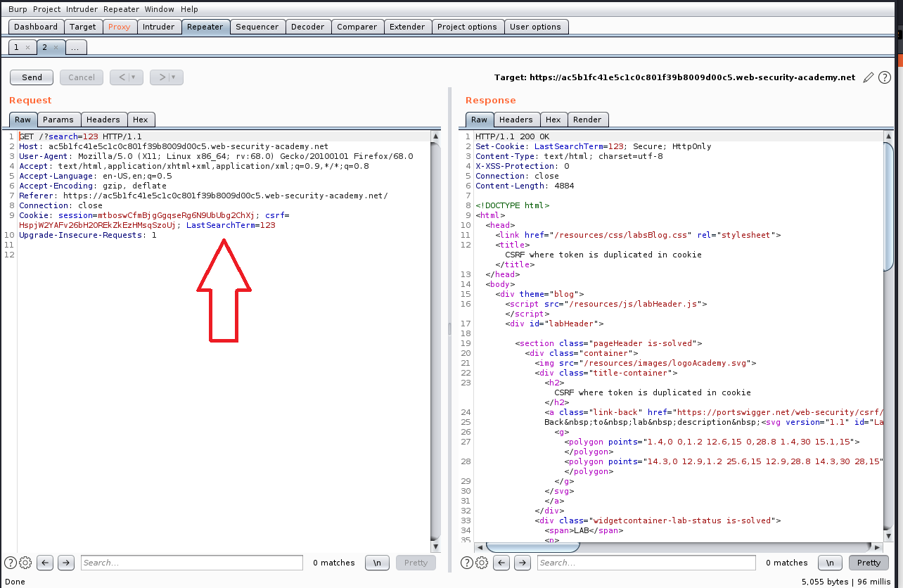Click the 'HTTP/1.1 200 OK' response status line

(512, 136)
